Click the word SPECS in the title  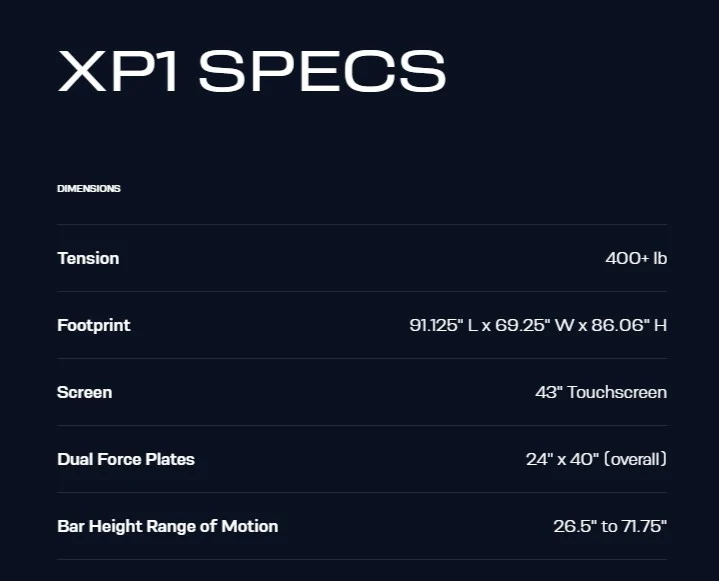[x=322, y=71]
